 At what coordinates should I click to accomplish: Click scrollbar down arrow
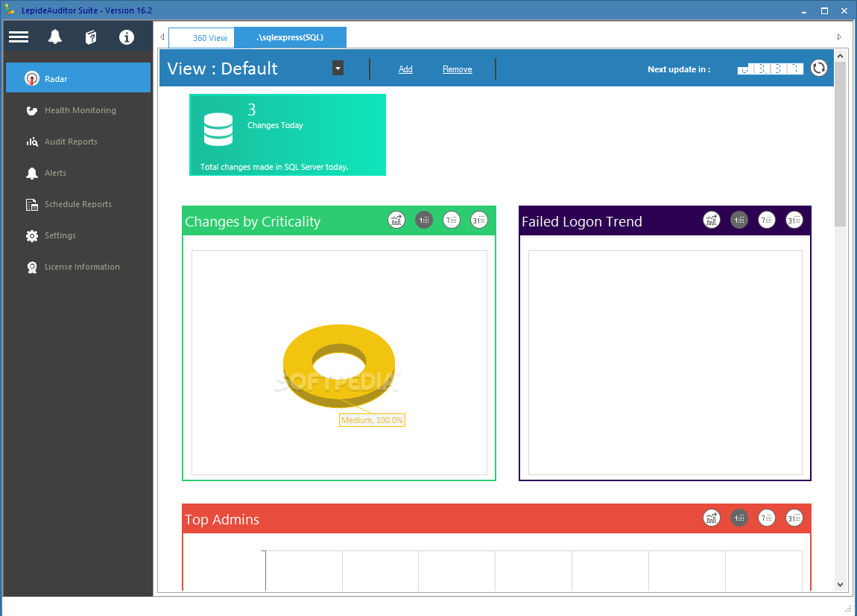pyautogui.click(x=840, y=584)
